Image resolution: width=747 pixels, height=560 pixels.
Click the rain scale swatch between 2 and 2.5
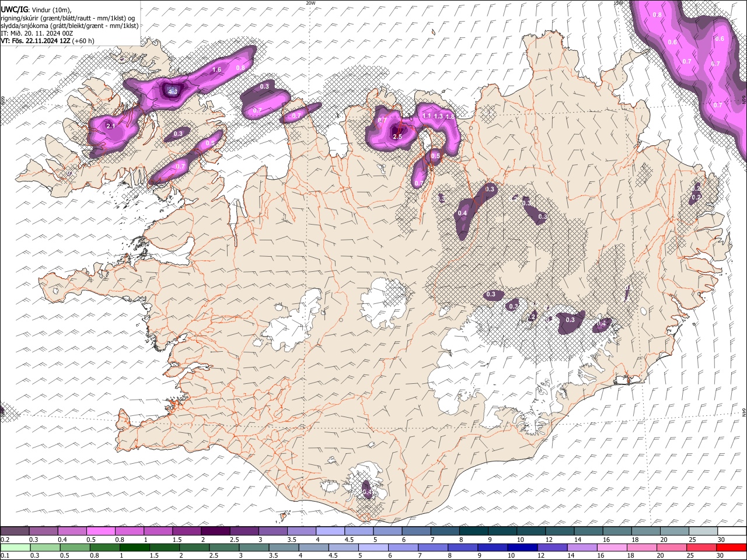coord(194,547)
